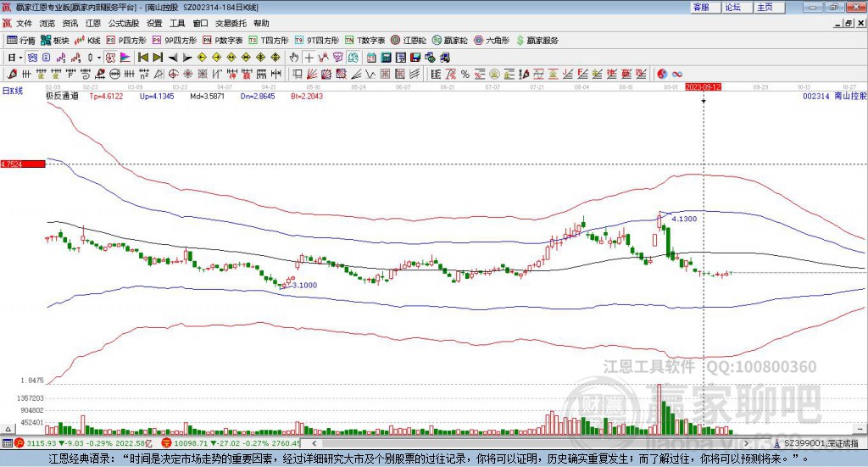Toggle the colored flag indicator icon
This screenshot has width=868, height=467.
125,58
